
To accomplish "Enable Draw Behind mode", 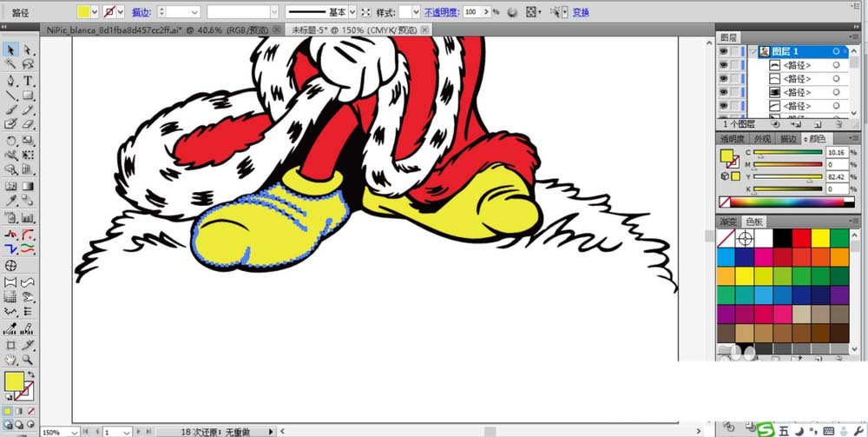I will point(19,425).
